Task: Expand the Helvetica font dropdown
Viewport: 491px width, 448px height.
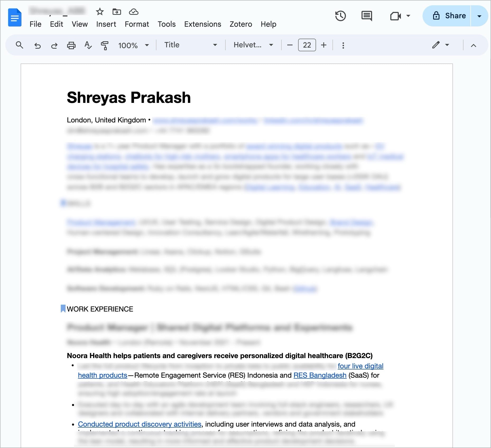Action: (253, 45)
